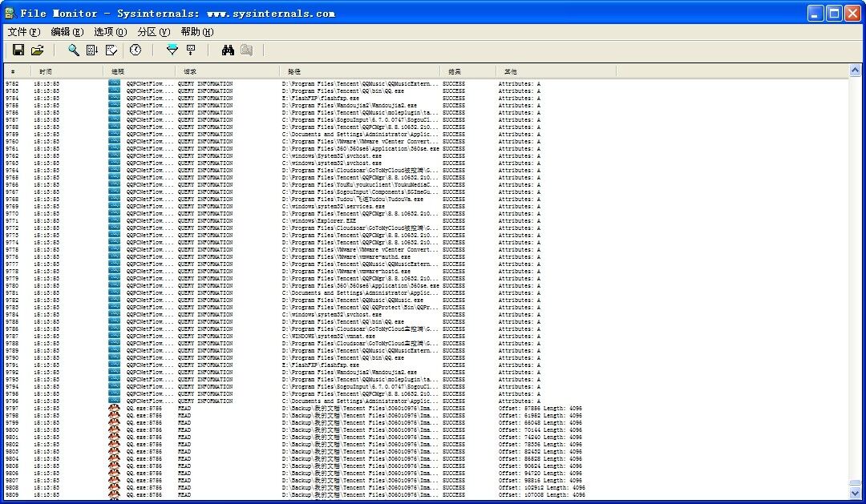Viewport: 866px width, 504px height.
Task: Click SUCCESS on the vmware-authd.exe row
Action: click(x=454, y=256)
